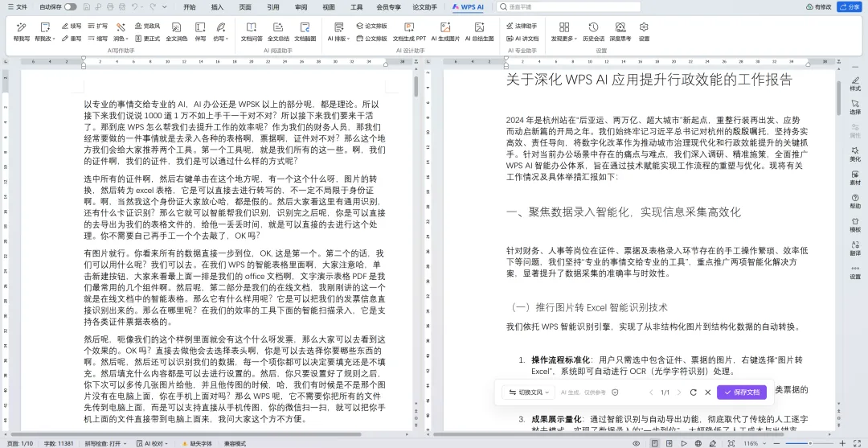Switch to the 开始 home tab

coord(190,6)
